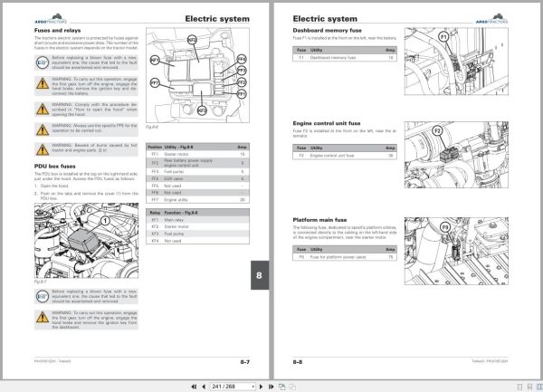543x392 pixels.
Task: Click the F2 engine control fuse illustration
Action: coord(456,155)
